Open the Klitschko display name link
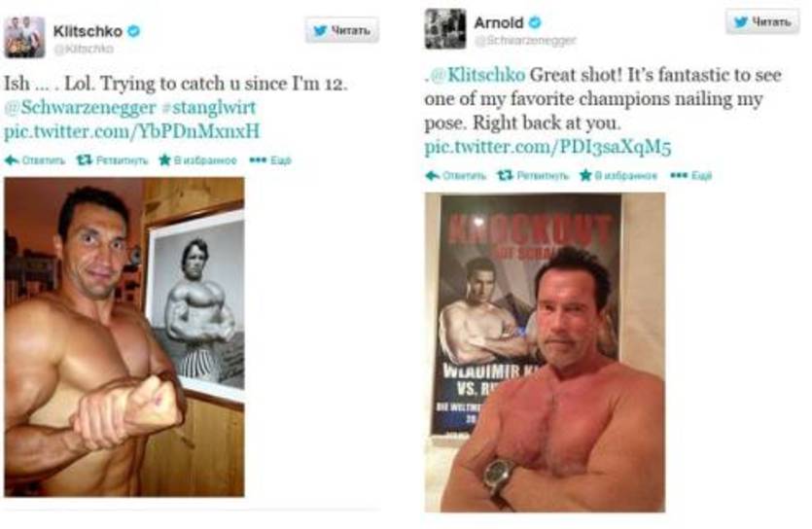 [x=88, y=31]
